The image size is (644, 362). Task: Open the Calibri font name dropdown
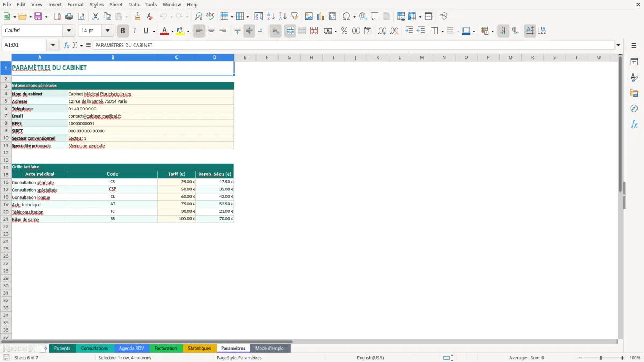[x=69, y=31]
